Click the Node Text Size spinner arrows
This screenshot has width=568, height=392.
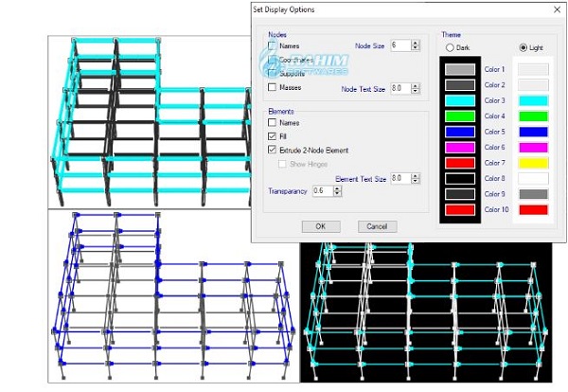pyautogui.click(x=414, y=88)
